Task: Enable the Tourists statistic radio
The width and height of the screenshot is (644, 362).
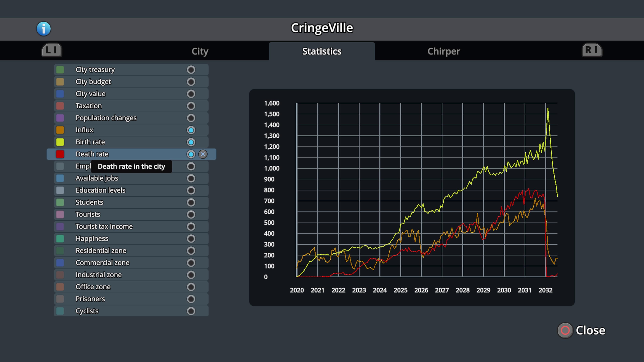Action: [x=191, y=214]
